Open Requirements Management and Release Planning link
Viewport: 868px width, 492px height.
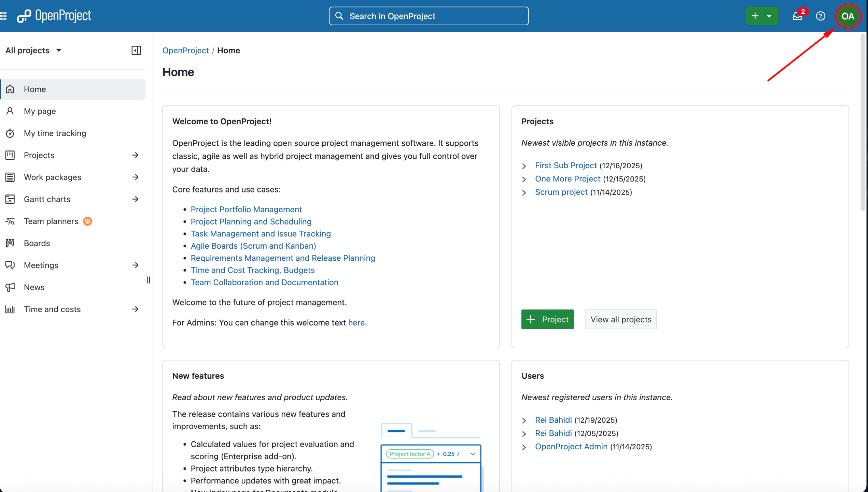click(283, 258)
